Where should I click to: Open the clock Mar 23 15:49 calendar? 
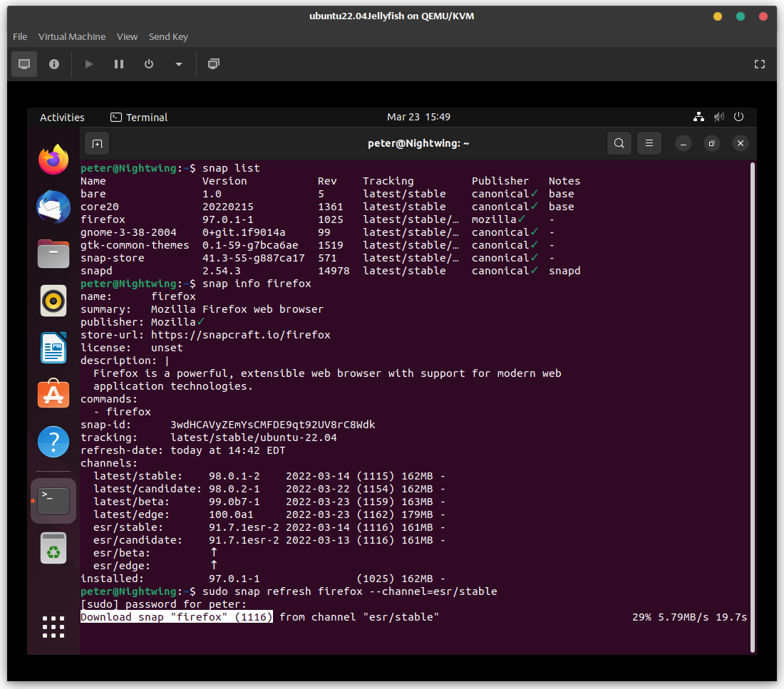pos(418,117)
